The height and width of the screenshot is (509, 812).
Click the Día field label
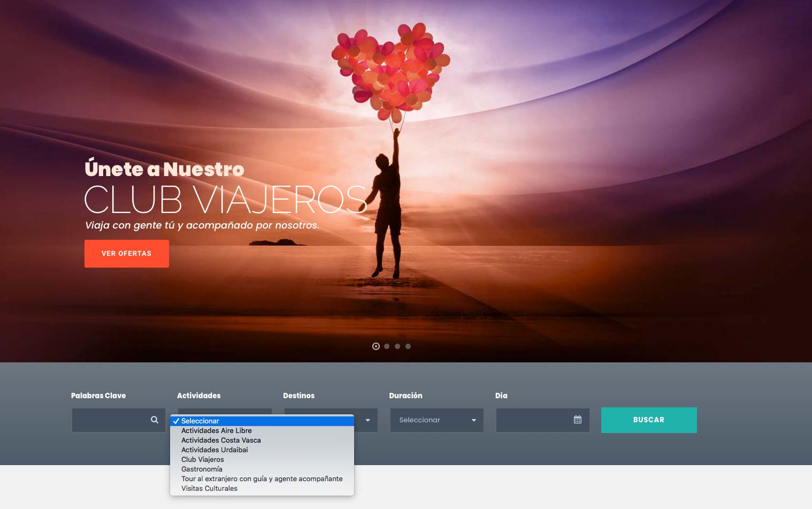pos(501,396)
